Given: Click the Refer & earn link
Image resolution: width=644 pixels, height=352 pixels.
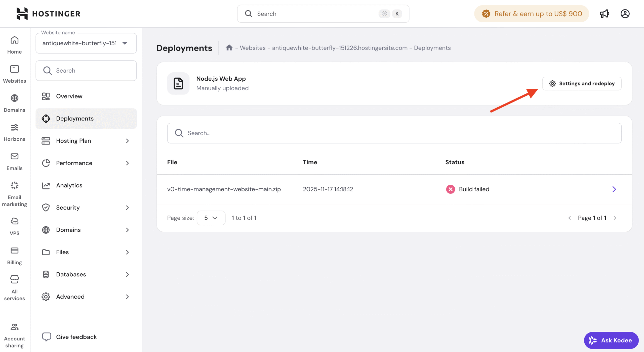Looking at the screenshot, I should [x=531, y=14].
